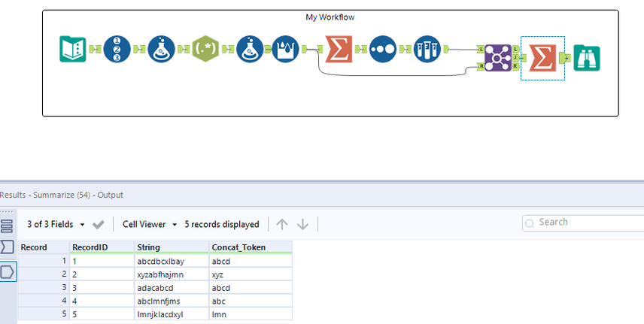644x324 pixels.
Task: Click the cell abcdbcxlbay
Action: tap(172, 261)
